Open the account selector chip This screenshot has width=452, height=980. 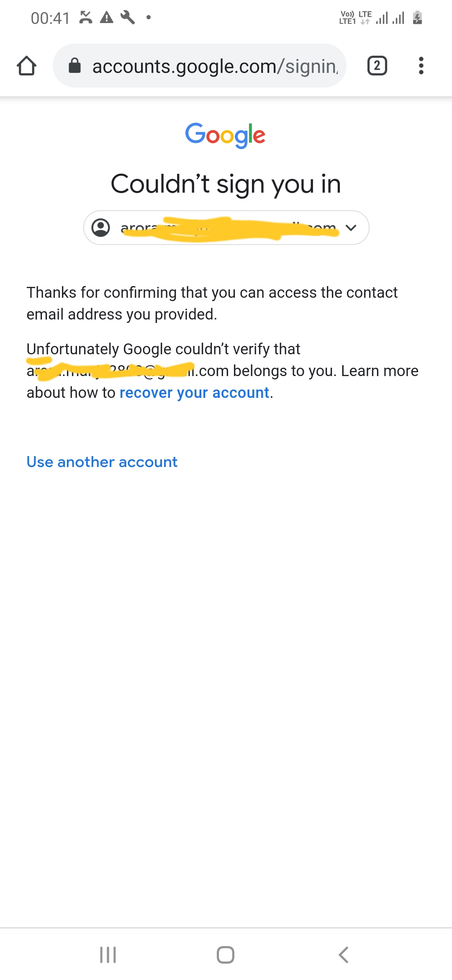pos(226,227)
